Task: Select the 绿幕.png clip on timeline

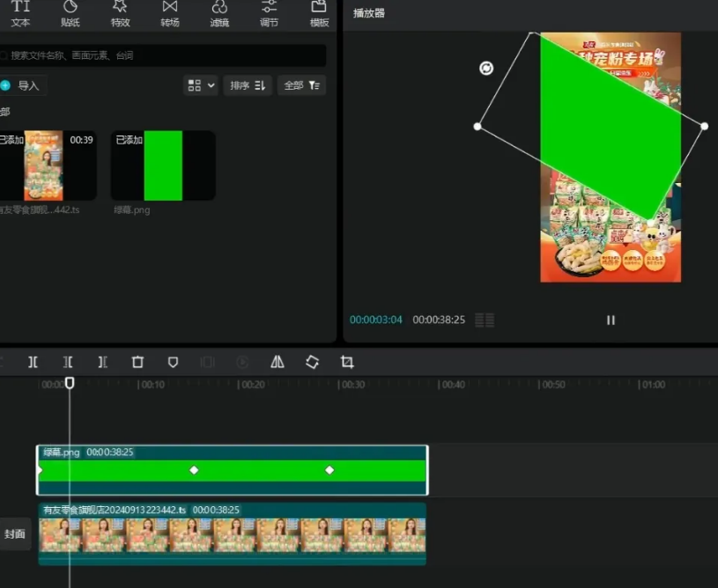Action: click(x=233, y=470)
